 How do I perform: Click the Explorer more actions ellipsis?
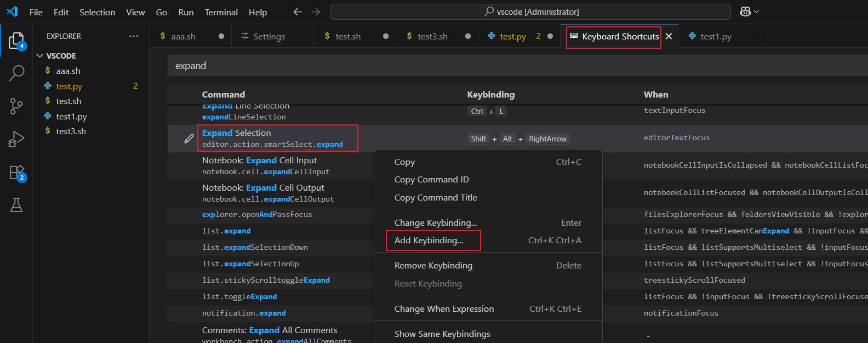134,36
